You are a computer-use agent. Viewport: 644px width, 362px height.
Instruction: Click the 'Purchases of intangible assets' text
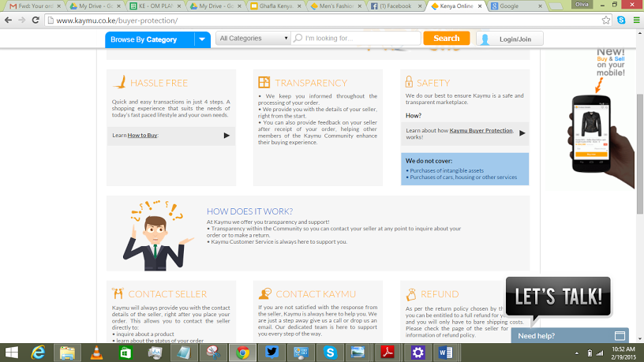click(447, 170)
